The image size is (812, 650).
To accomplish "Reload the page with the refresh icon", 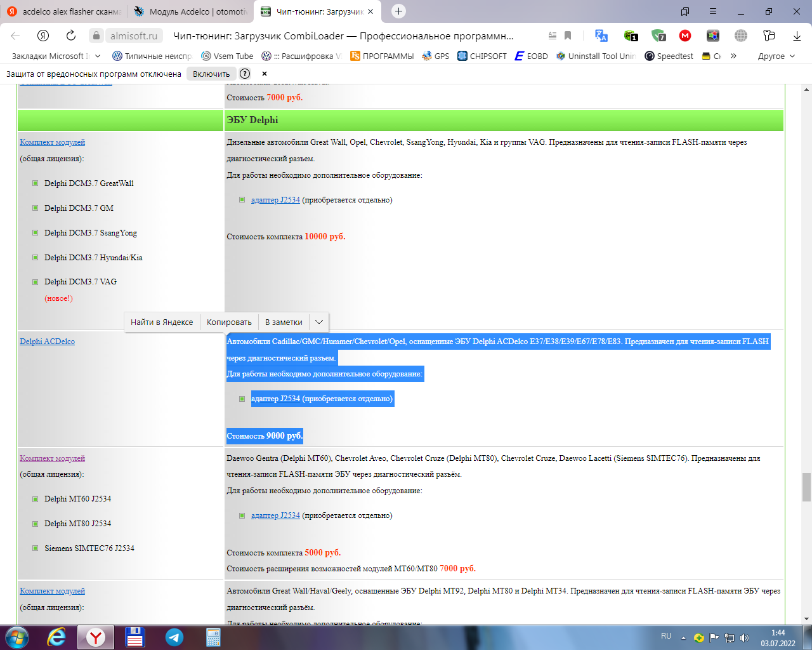I will coord(71,36).
